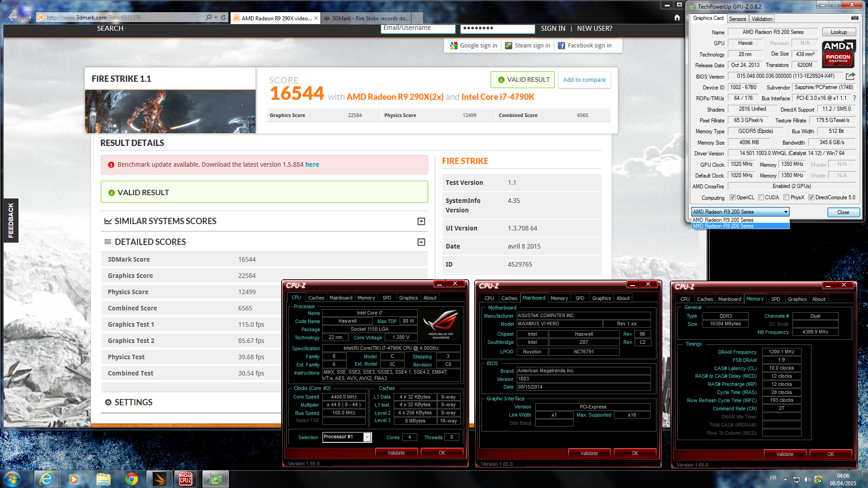The width and height of the screenshot is (868, 488).
Task: Switch to GPU-Z Validation tab
Action: click(x=762, y=19)
